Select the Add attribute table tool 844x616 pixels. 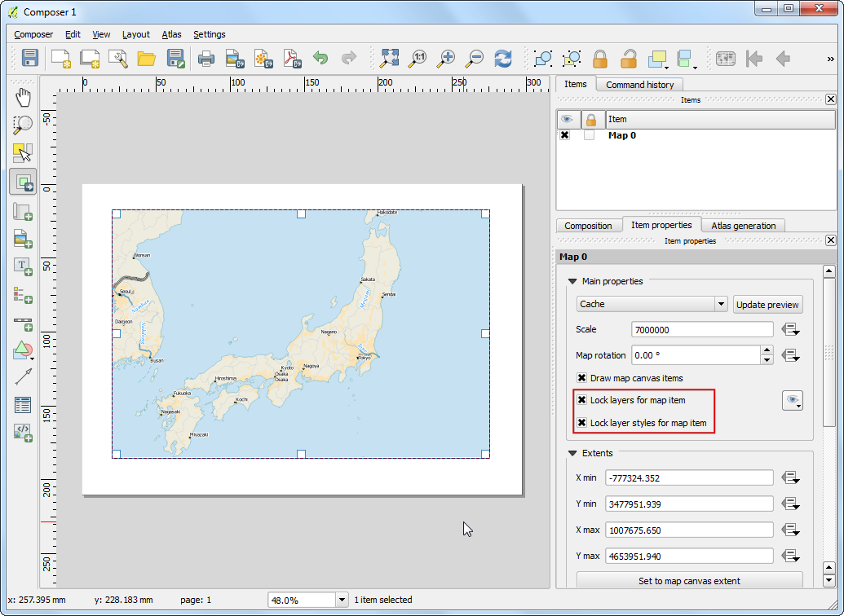click(23, 404)
